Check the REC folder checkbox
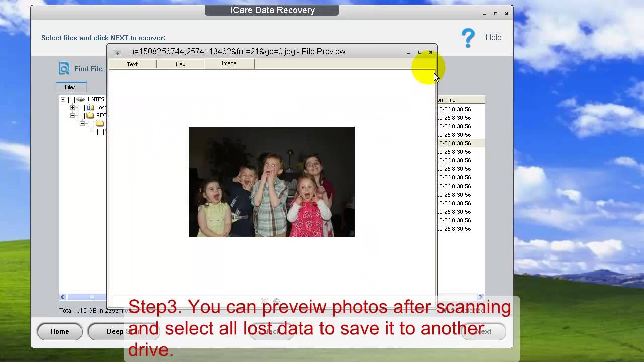The height and width of the screenshot is (362, 644). pyautogui.click(x=81, y=116)
